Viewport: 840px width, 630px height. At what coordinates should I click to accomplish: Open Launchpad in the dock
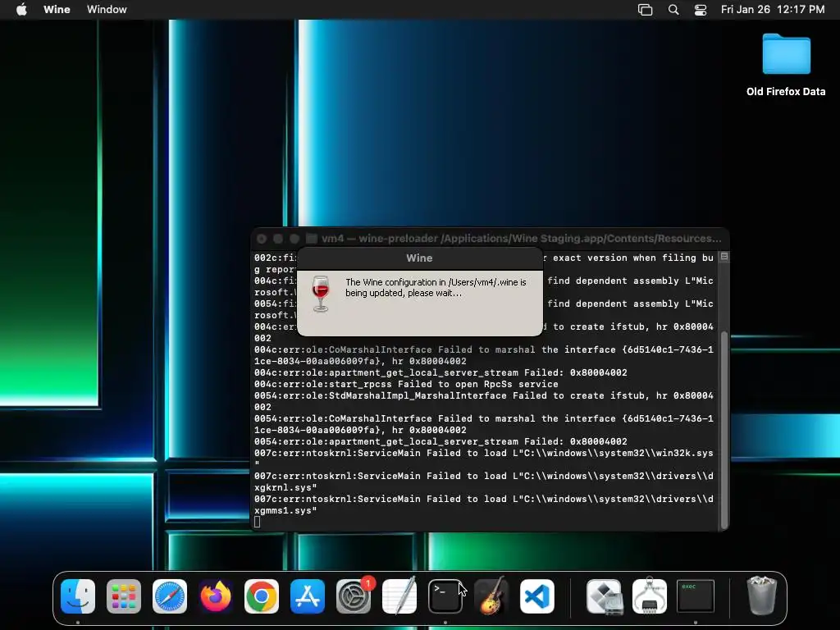point(124,596)
